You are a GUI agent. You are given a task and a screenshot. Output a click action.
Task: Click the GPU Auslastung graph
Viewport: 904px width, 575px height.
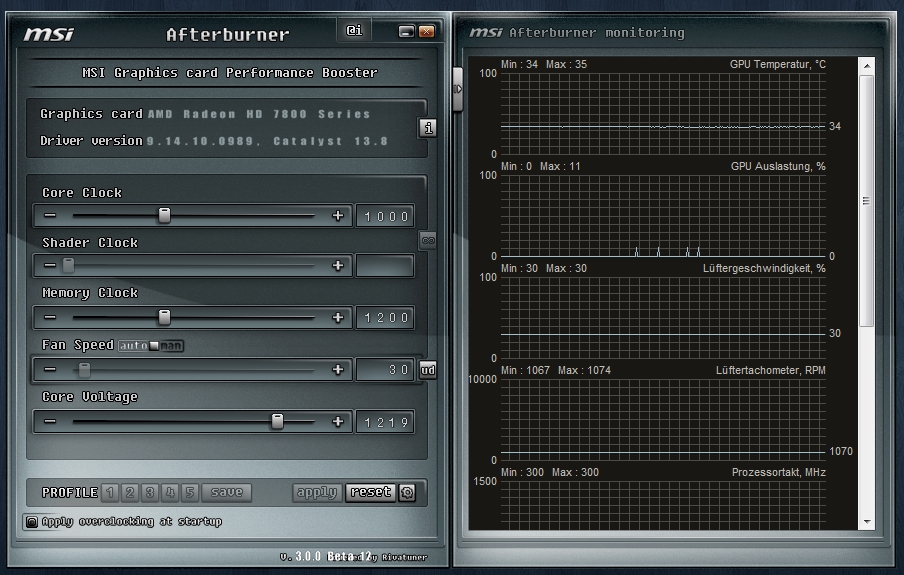coord(663,216)
